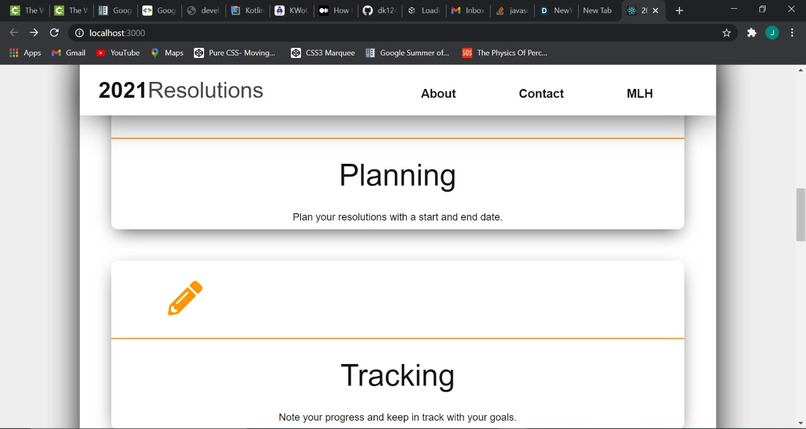Screen dimensions: 806x429
Task: Switch to the New Tab tab
Action: click(597, 10)
